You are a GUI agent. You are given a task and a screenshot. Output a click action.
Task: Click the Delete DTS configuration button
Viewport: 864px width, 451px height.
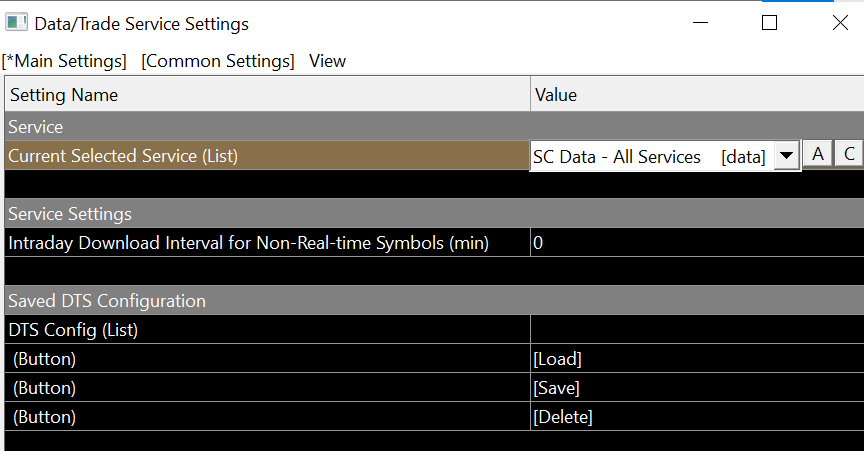coord(563,417)
